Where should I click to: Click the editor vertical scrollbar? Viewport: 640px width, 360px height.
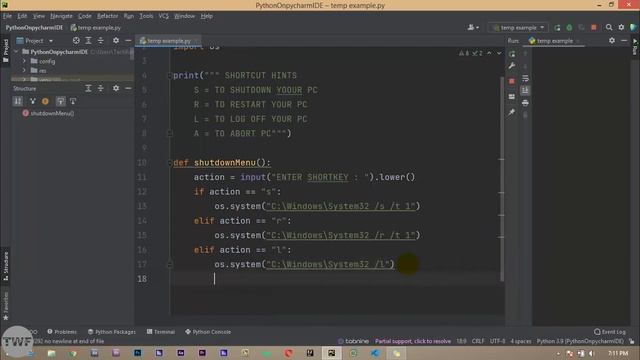click(502, 178)
